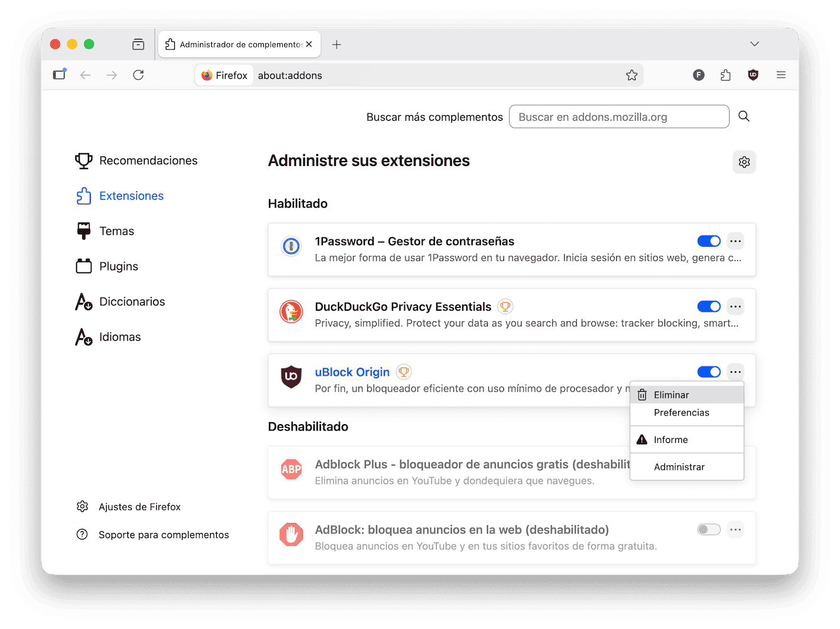Image resolution: width=840 pixels, height=629 pixels.
Task: Click the uBlock Origin shield logo in list
Action: click(291, 377)
